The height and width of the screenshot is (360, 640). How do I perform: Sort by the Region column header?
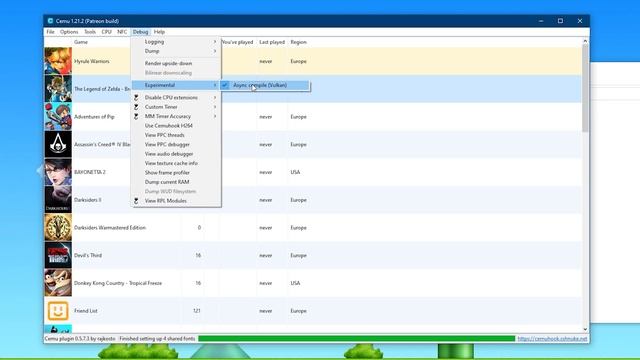coord(298,42)
